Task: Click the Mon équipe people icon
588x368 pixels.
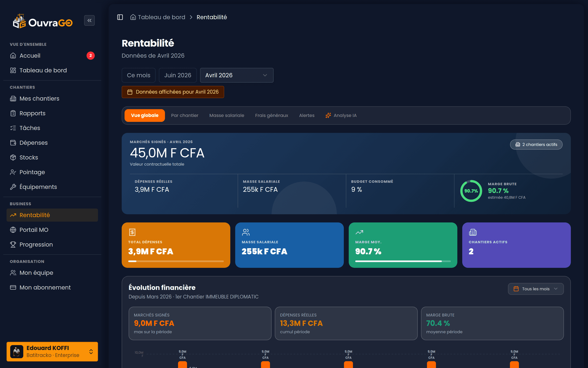Action: point(13,273)
